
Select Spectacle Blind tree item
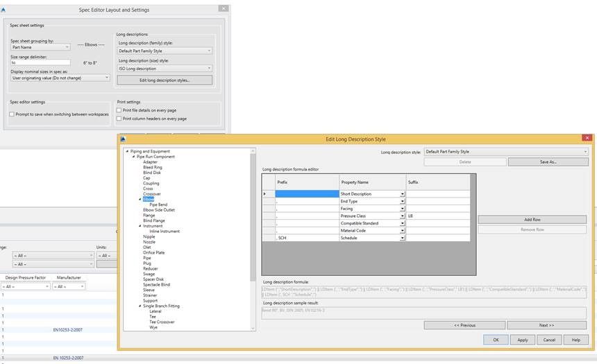tap(156, 284)
